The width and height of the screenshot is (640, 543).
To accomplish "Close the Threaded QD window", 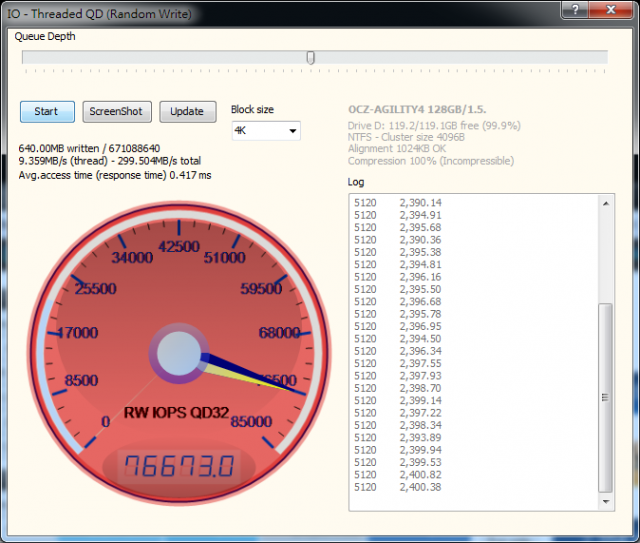I will tap(611, 9).
